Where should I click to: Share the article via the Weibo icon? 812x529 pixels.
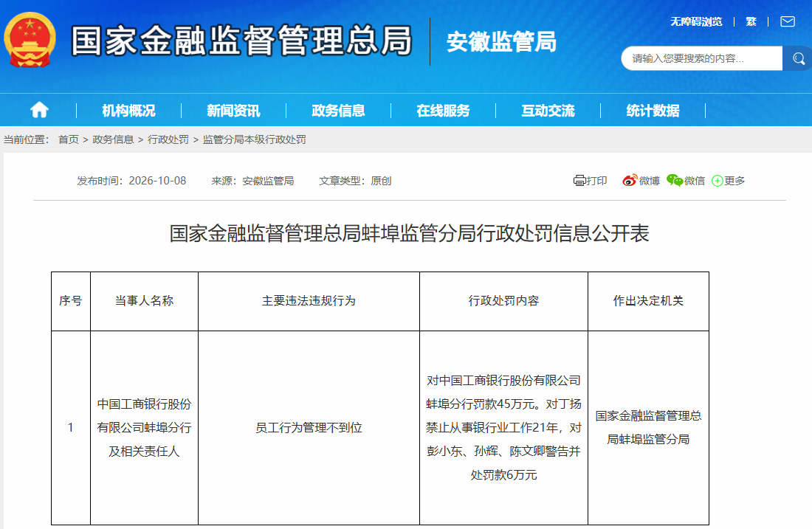[x=630, y=181]
